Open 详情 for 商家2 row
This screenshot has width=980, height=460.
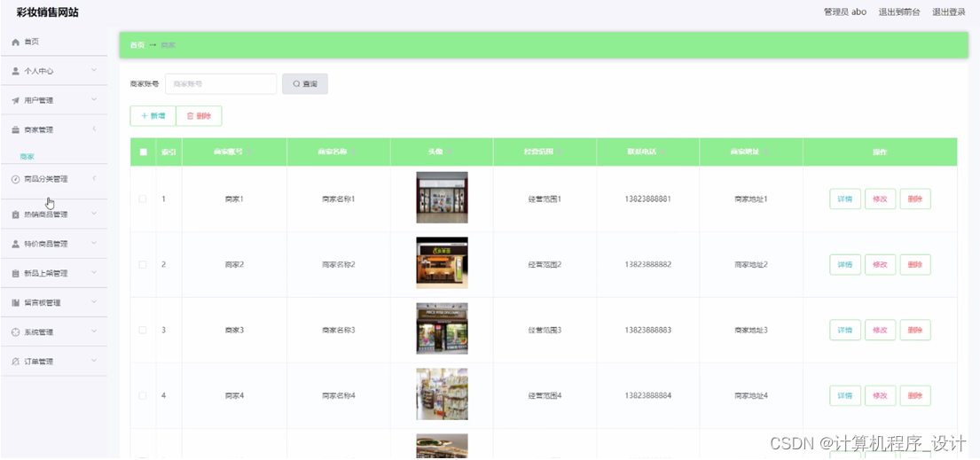[845, 264]
